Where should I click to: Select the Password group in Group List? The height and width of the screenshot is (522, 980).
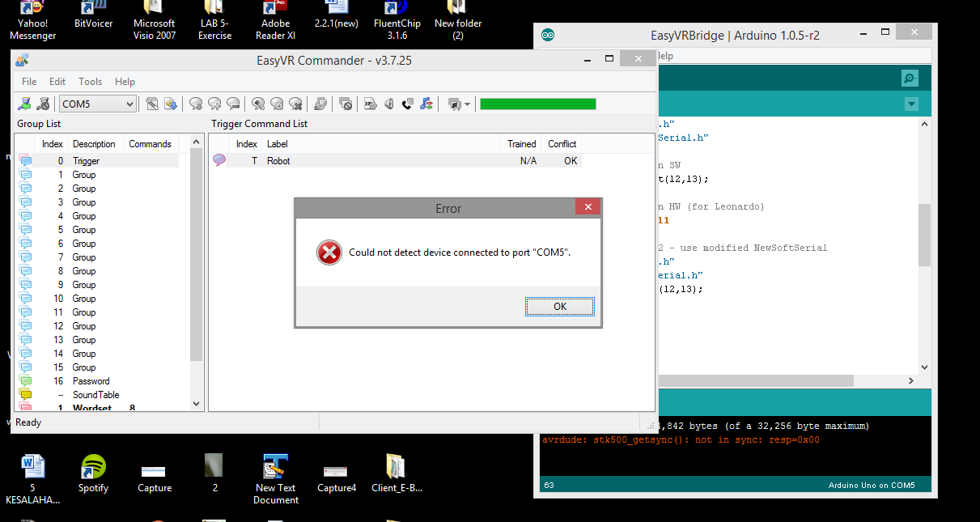coord(91,381)
